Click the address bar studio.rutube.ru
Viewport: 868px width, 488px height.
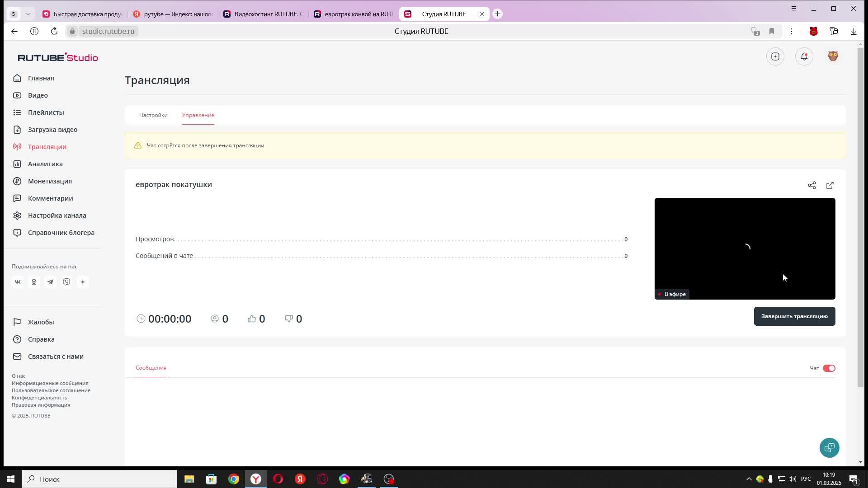108,31
